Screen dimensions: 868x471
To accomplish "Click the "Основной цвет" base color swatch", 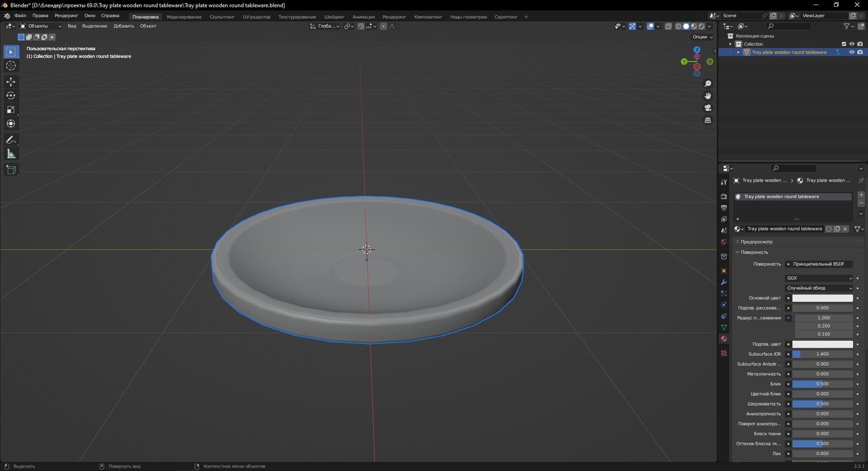I will coord(822,298).
